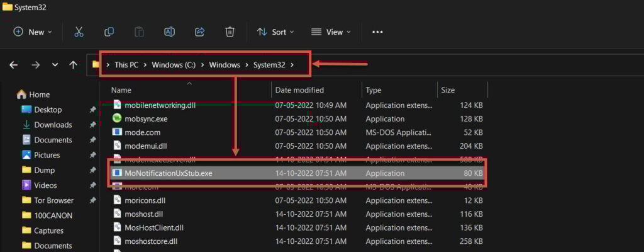Click the Rename icon in toolbar
This screenshot has width=644, height=252.
tap(170, 32)
